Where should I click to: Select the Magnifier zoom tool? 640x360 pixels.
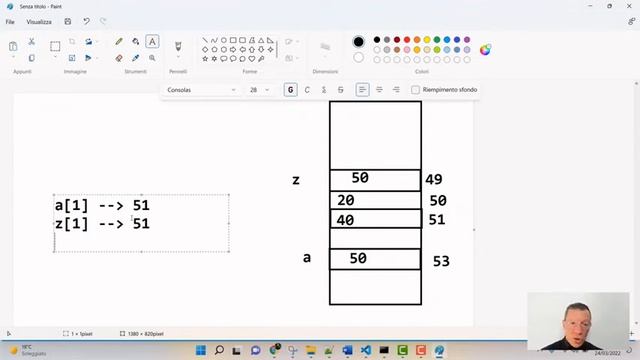click(x=152, y=58)
